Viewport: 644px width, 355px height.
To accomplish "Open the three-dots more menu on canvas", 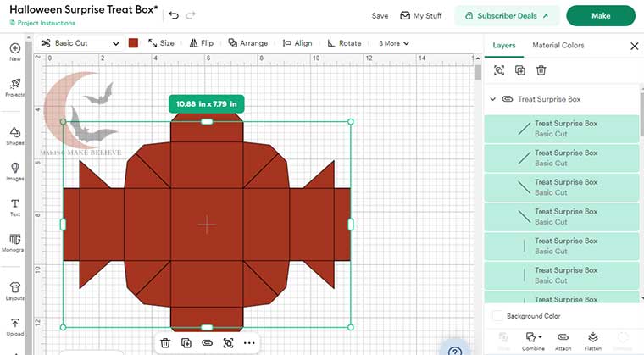I will click(249, 342).
